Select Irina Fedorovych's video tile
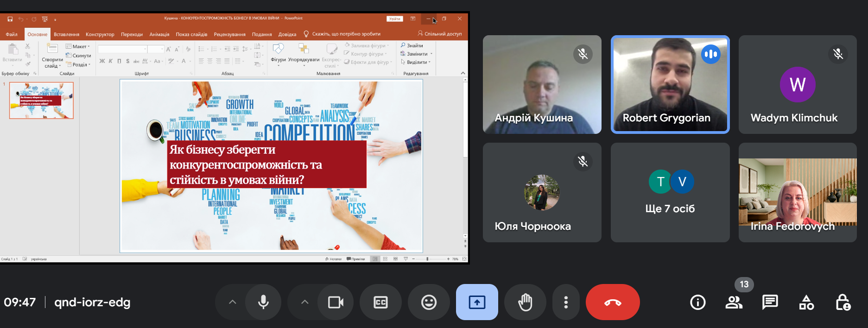Screen dimensions: 868x328 click(798, 192)
